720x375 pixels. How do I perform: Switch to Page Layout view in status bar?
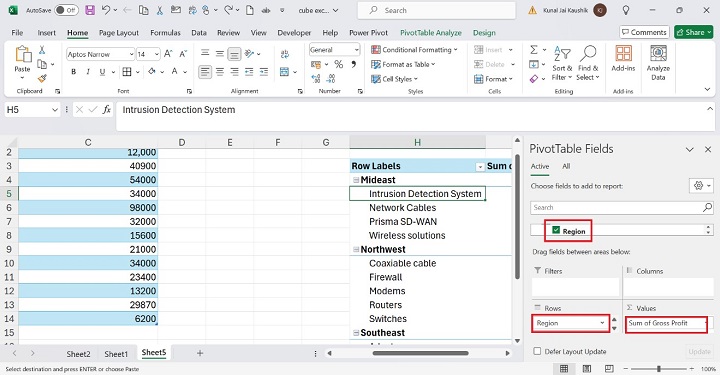tap(586, 369)
